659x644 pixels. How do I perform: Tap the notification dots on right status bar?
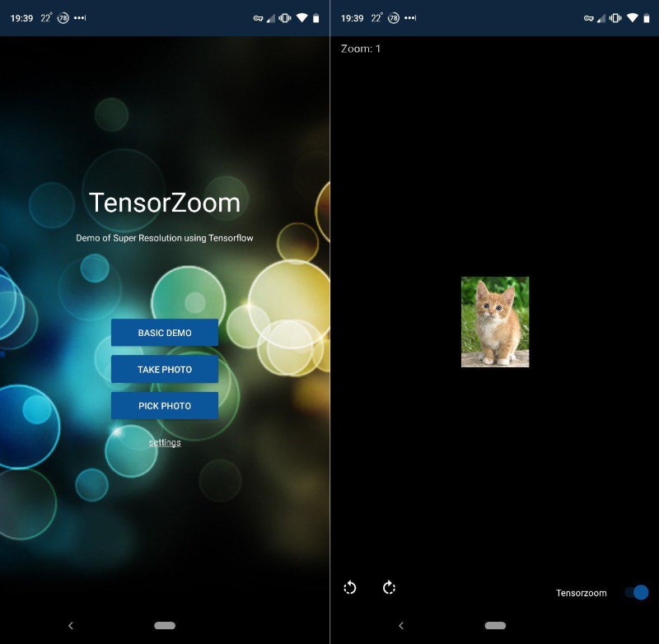click(x=410, y=18)
